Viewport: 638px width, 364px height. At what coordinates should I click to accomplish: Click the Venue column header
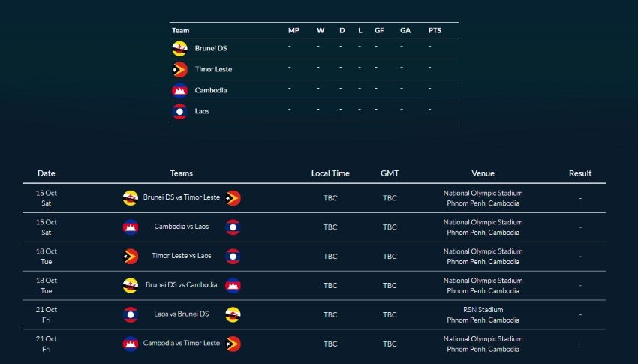483,173
